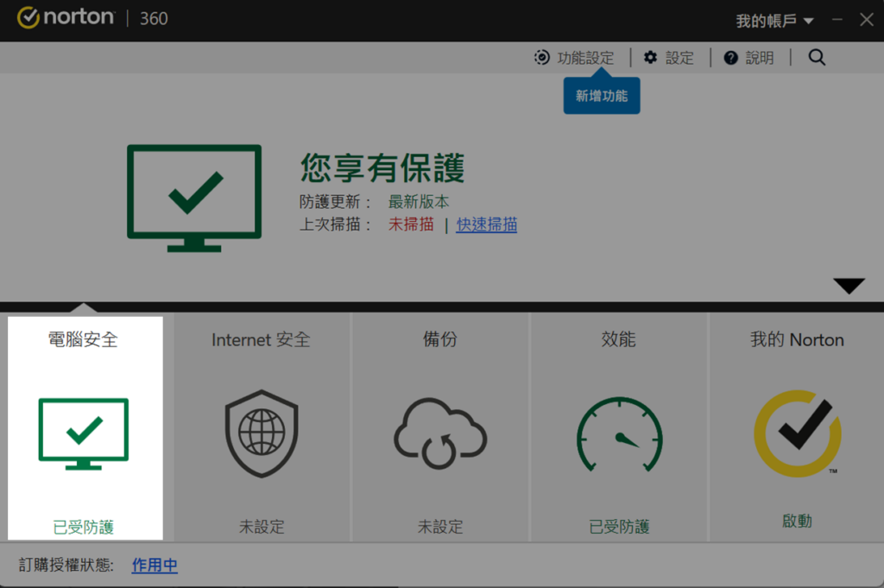Expand the black down arrow panel toggle

coord(849,286)
